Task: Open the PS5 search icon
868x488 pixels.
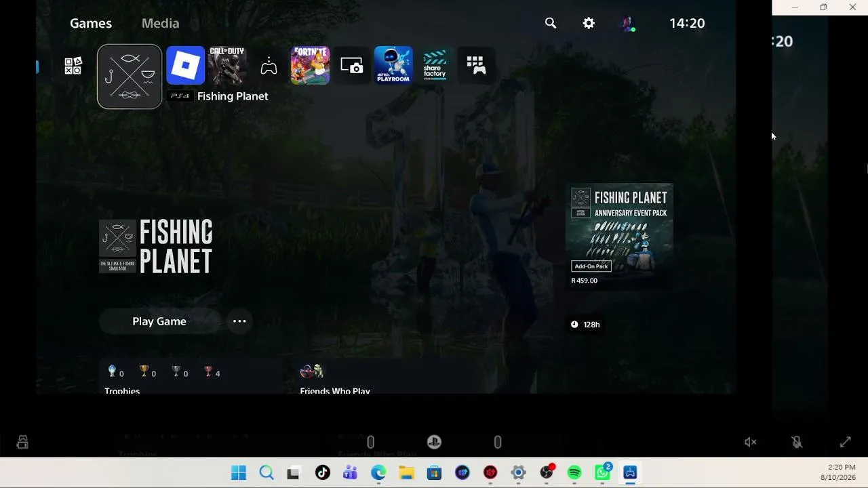Action: pos(551,23)
